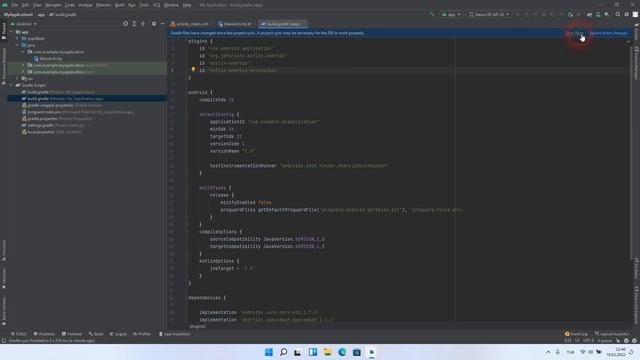Open the VCS menu
The image size is (640, 360).
tap(157, 5)
